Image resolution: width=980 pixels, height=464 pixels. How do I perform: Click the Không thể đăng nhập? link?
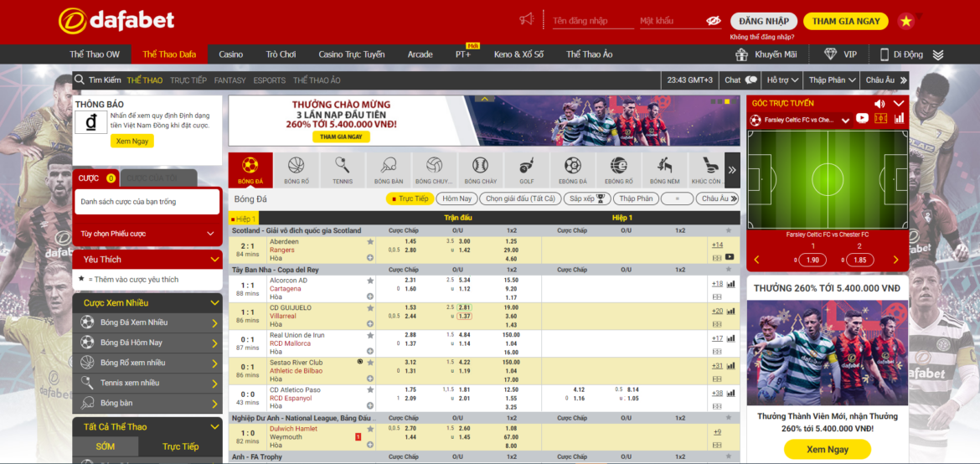point(762,37)
